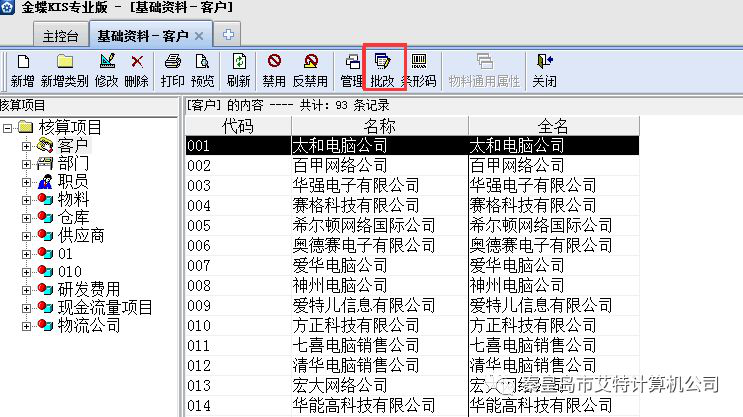Click the 批改 (batch modify) icon
Screen dimensions: 743x417
(x=382, y=61)
